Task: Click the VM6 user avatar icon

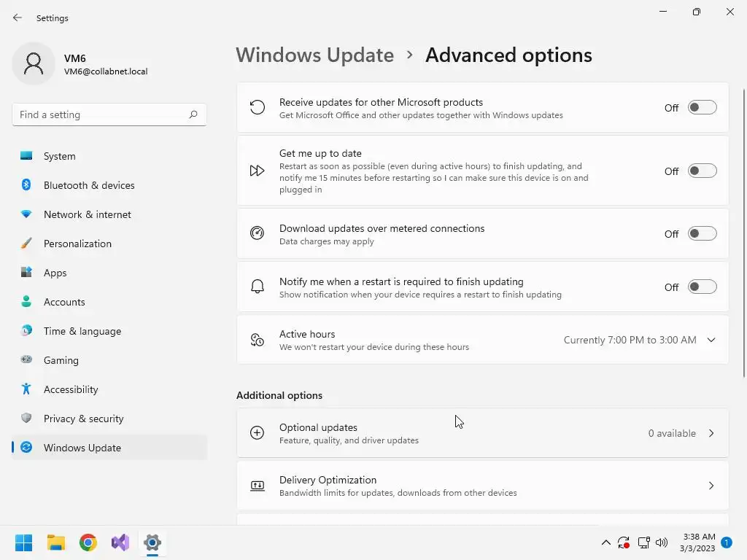Action: pyautogui.click(x=34, y=63)
